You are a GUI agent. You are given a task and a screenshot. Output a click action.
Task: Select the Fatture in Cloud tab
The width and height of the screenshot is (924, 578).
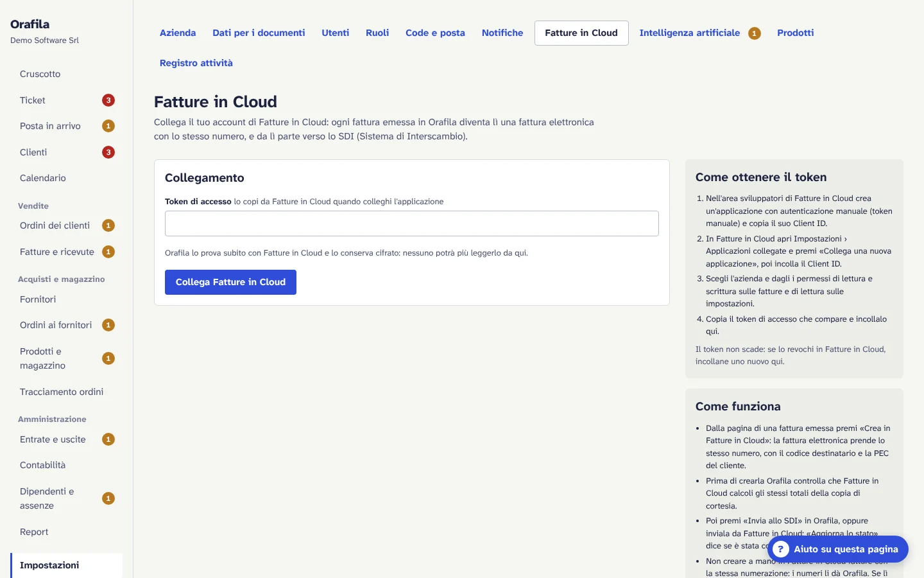(x=581, y=33)
